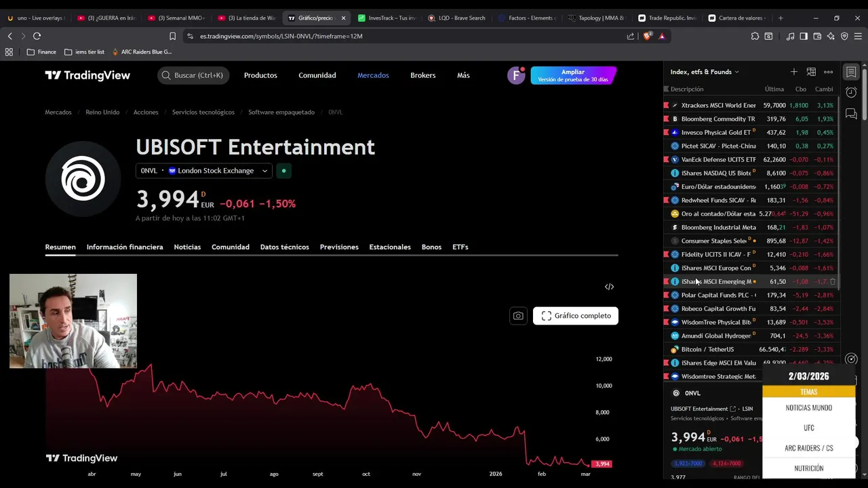Open the Alerts clock icon in right sidebar
Viewport: 868px width, 488px height.
(852, 92)
